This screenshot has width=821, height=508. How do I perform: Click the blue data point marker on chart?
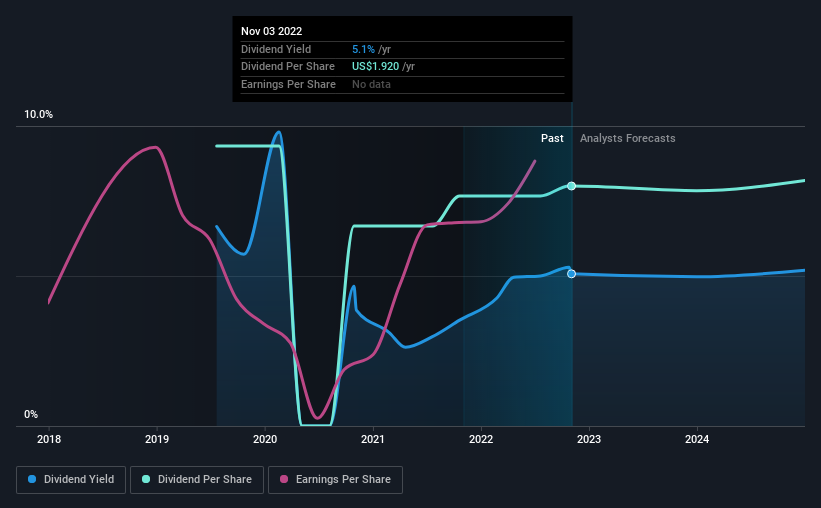pyautogui.click(x=572, y=274)
